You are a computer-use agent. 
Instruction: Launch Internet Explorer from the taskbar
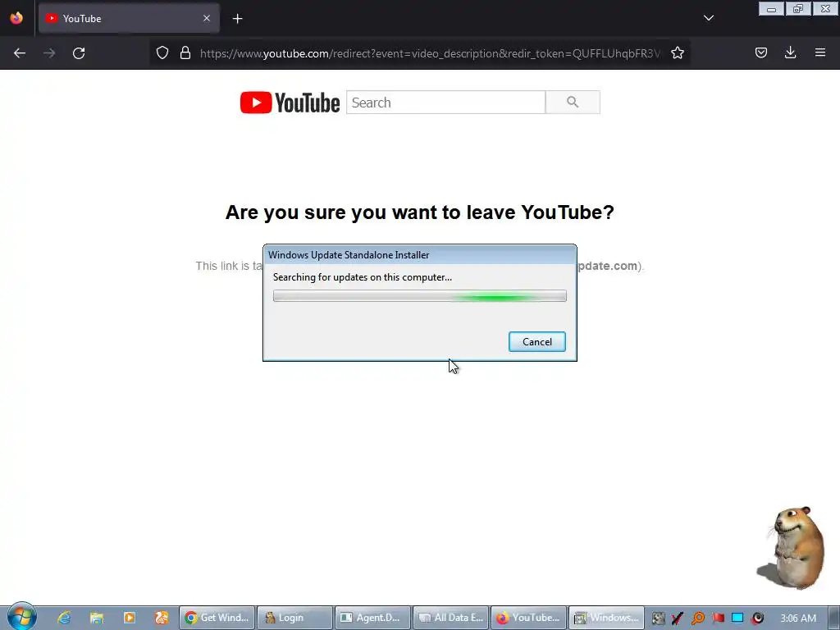tap(64, 618)
